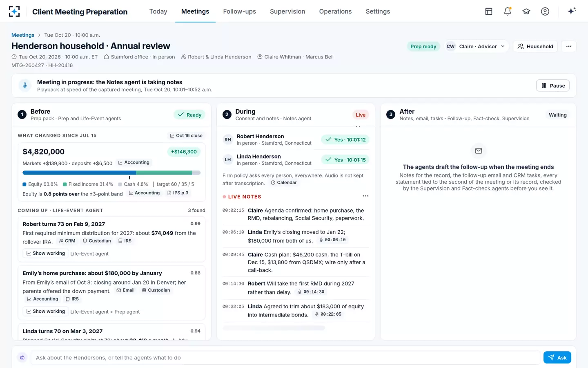Click the blue Equity 63.8% legend swatch

tap(24, 184)
